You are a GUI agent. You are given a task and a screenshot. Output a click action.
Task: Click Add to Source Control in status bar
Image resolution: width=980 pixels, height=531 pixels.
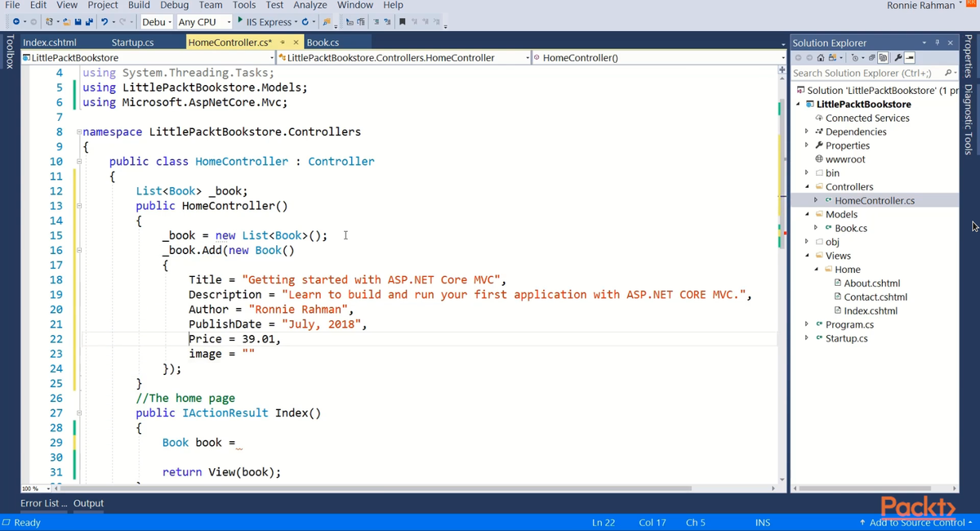pos(915,522)
